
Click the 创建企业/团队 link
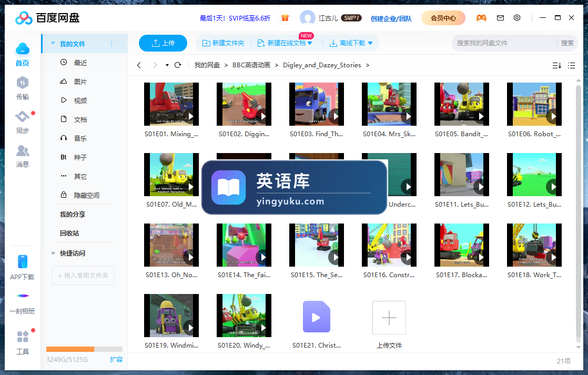[391, 18]
